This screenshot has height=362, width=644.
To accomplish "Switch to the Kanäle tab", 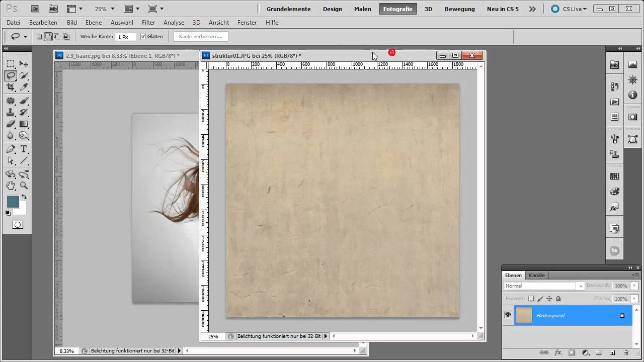I will pyautogui.click(x=537, y=275).
